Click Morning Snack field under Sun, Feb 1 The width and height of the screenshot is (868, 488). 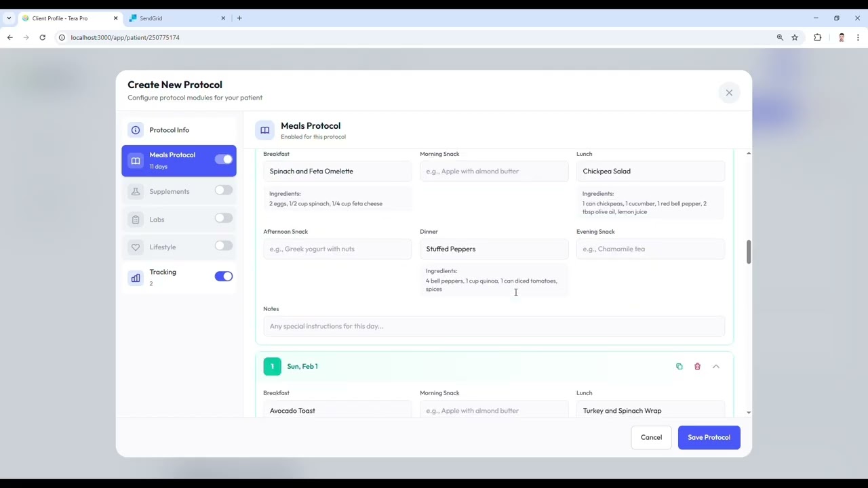point(494,410)
